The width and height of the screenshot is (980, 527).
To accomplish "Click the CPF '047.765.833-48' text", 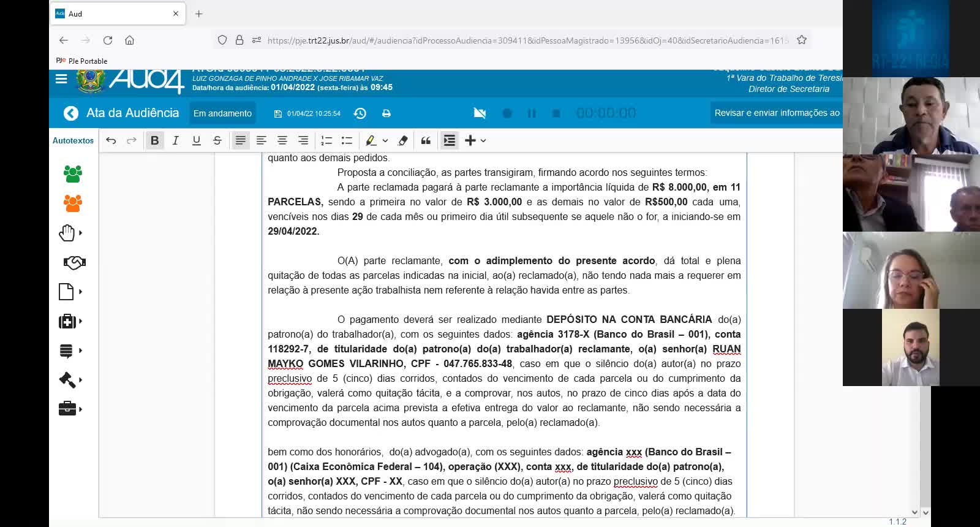I will click(x=478, y=363).
